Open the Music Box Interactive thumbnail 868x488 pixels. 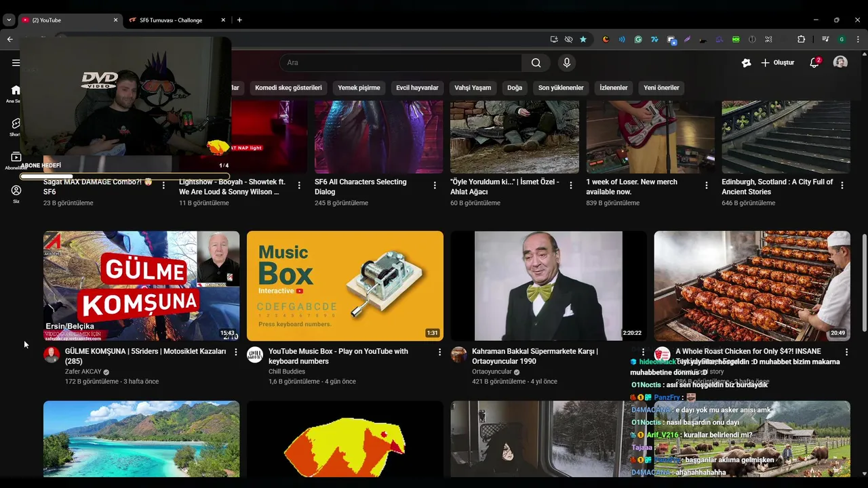click(x=345, y=286)
